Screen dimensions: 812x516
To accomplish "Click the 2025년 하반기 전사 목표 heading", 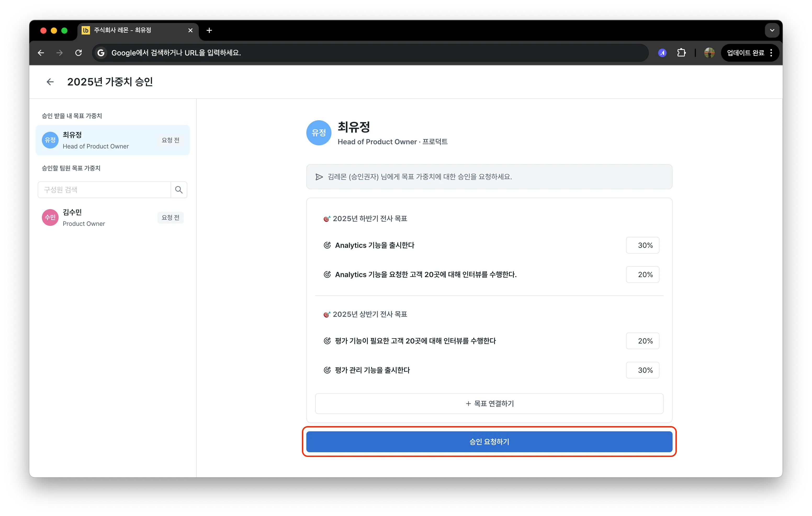I will pos(370,219).
